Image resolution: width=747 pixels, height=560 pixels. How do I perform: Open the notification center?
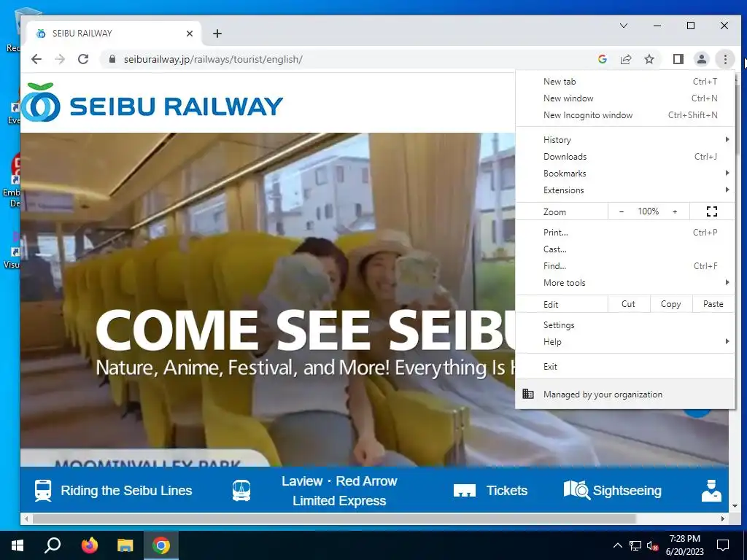tap(723, 545)
